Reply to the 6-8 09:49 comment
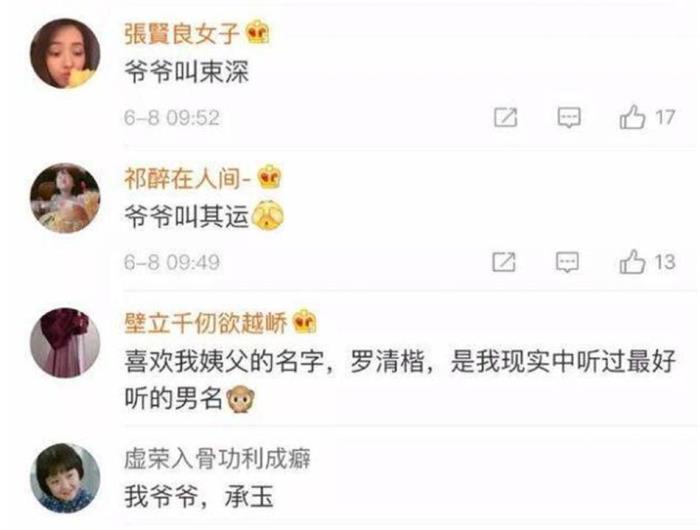 pos(567,262)
